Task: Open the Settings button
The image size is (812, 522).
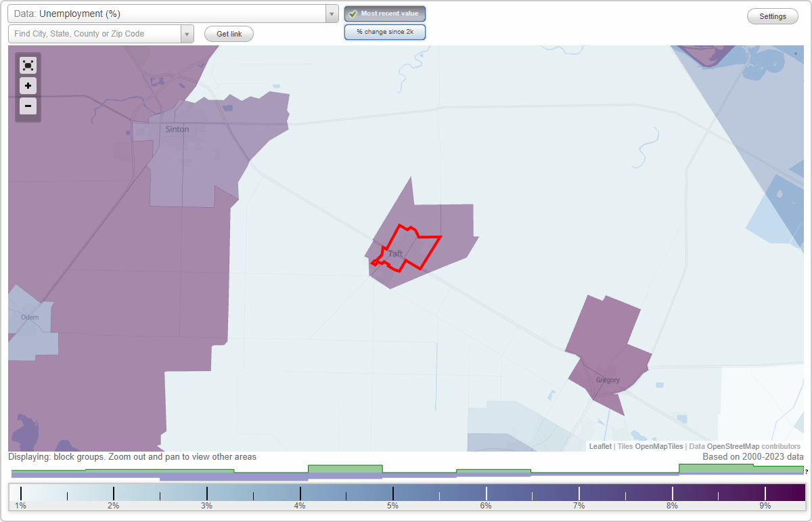Action: pos(772,16)
